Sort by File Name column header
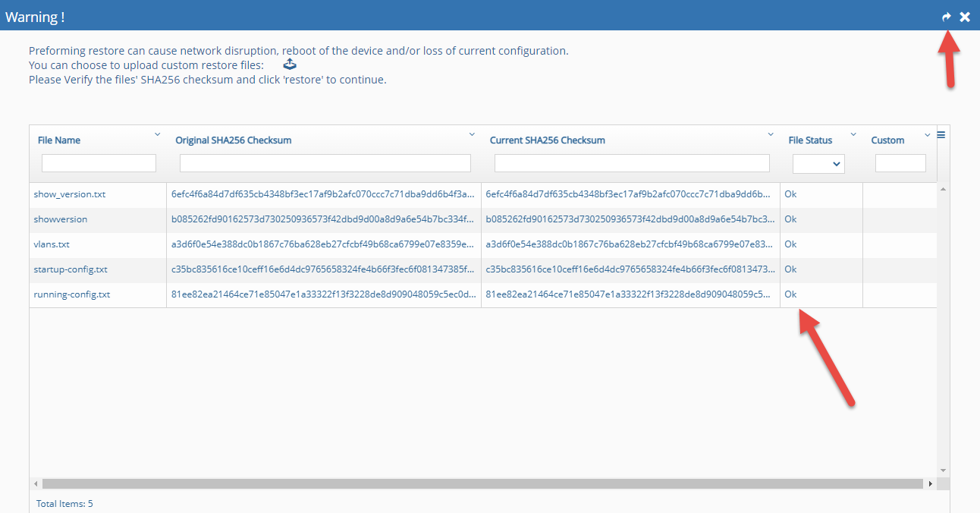Image resolution: width=980 pixels, height=513 pixels. pyautogui.click(x=59, y=140)
